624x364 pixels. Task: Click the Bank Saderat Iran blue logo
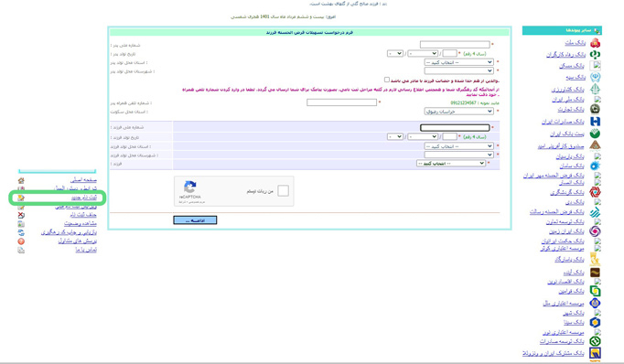pyautogui.click(x=595, y=122)
